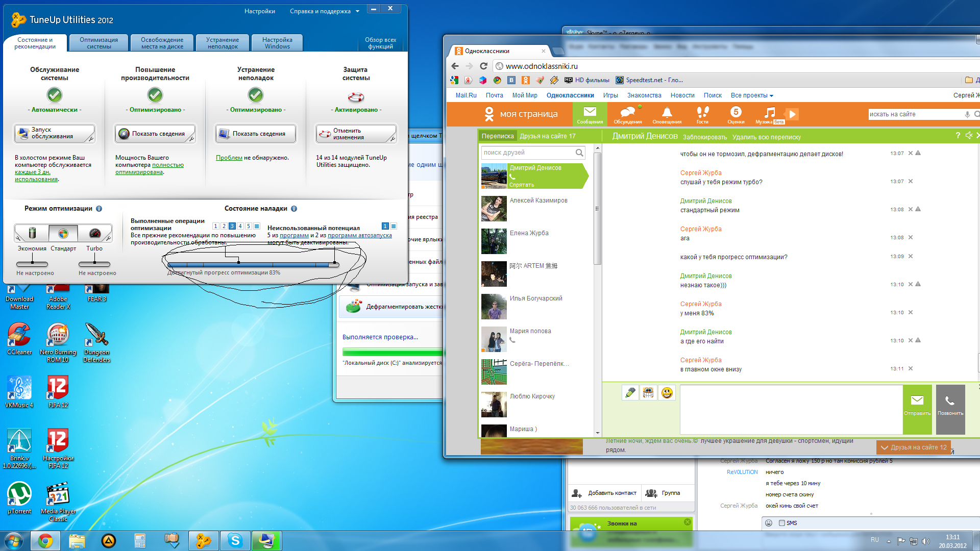Switch to Устранение неполадок tab
This screenshot has width=980, height=551.
[x=223, y=43]
